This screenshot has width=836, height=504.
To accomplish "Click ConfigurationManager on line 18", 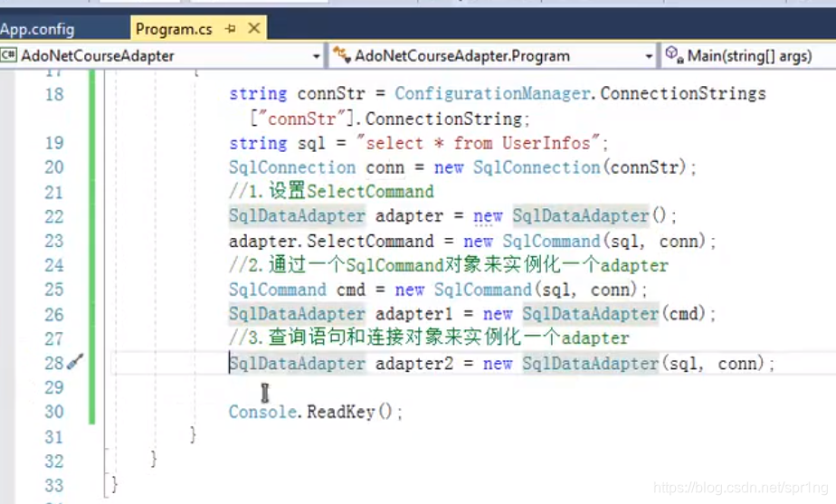I will pos(492,94).
